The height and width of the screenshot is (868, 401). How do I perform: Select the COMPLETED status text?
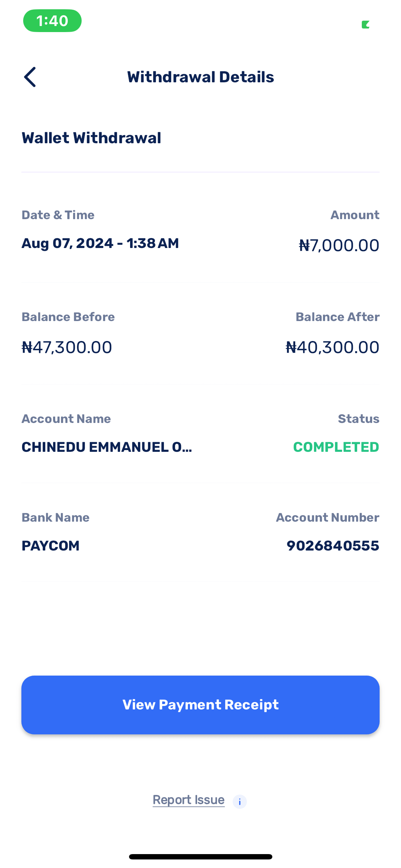click(x=336, y=447)
